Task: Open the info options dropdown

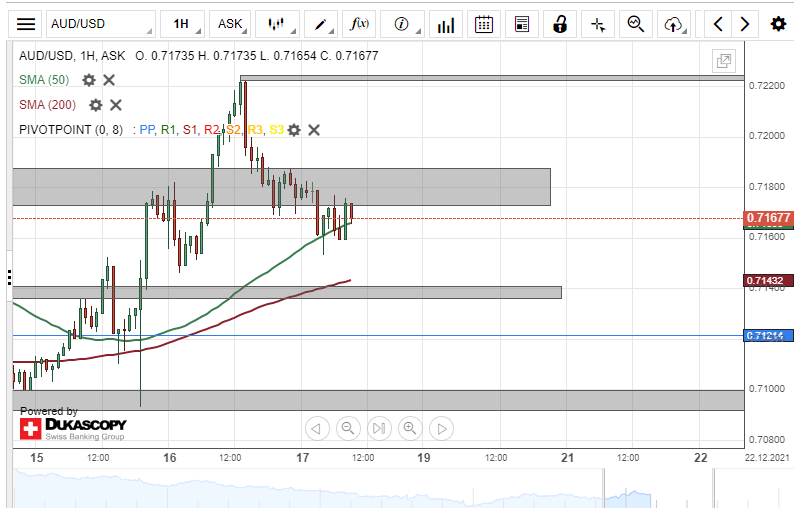Action: (x=402, y=24)
